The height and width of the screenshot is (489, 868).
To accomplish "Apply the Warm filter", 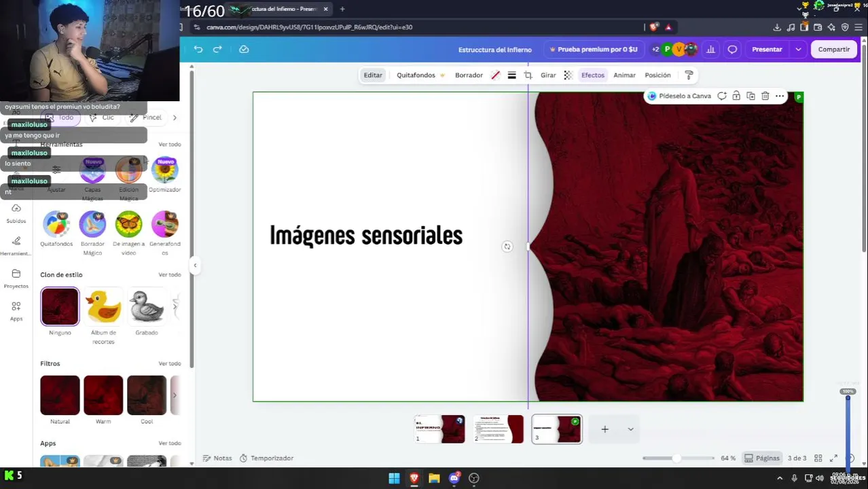I will 103,395.
